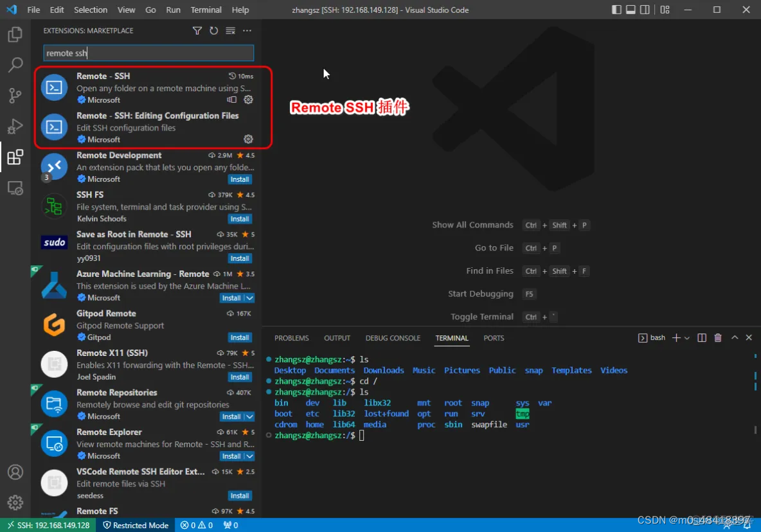Click the extensions search input field

[x=148, y=53]
